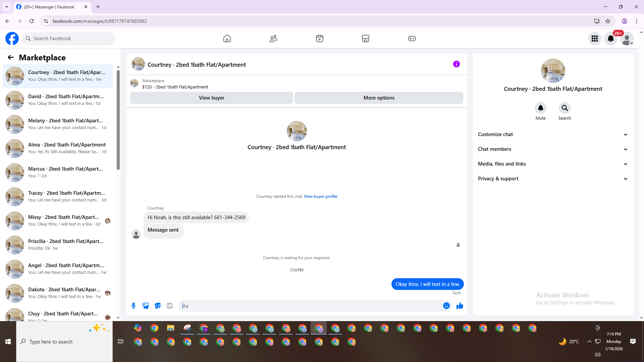Search in conversation using magnifier icon

pos(565,108)
